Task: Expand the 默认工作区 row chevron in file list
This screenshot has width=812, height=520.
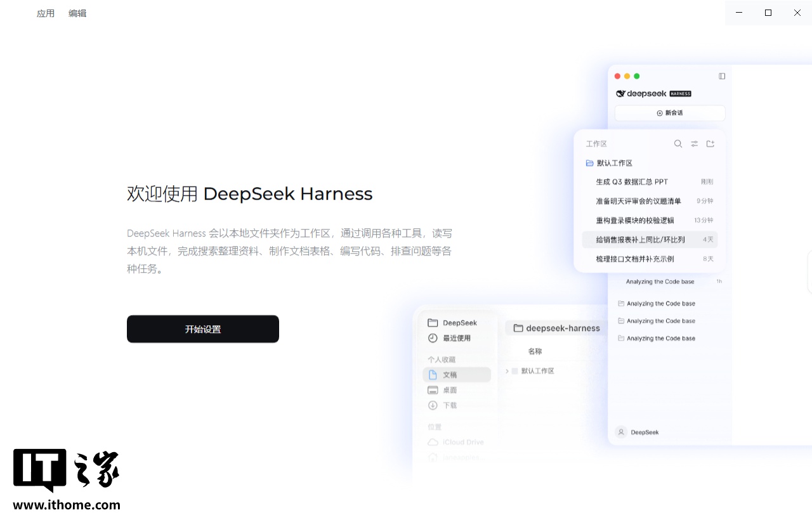Action: [x=507, y=371]
